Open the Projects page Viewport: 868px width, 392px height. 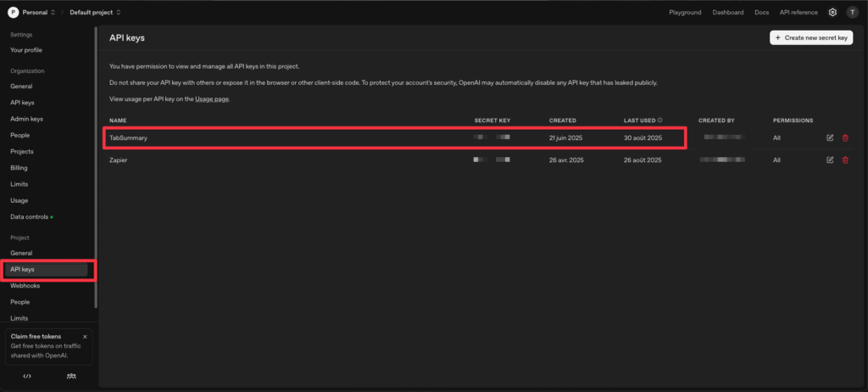[21, 151]
